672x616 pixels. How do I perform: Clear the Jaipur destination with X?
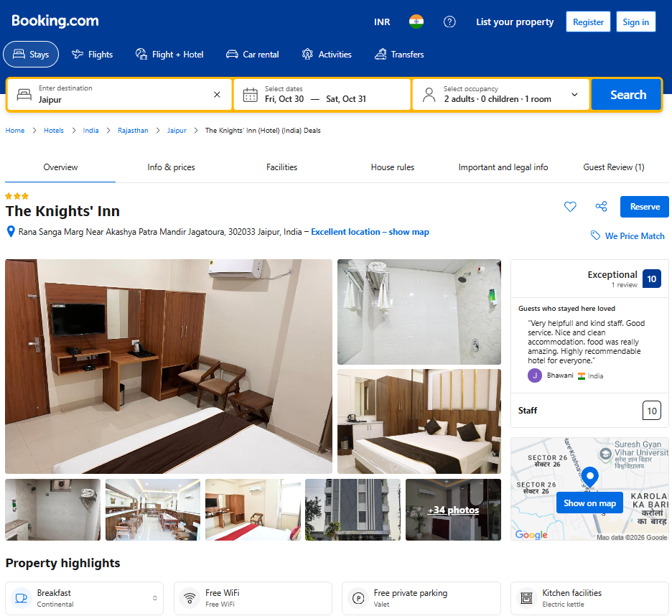[x=217, y=95]
